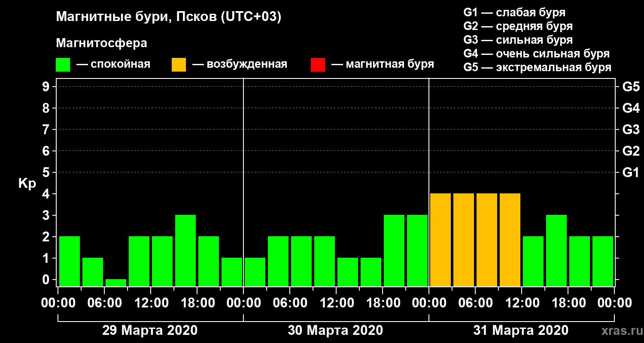This screenshot has height=343, width=644.
Task: Click the Kp 3 bar on 29 Марта
Action: coord(185,250)
